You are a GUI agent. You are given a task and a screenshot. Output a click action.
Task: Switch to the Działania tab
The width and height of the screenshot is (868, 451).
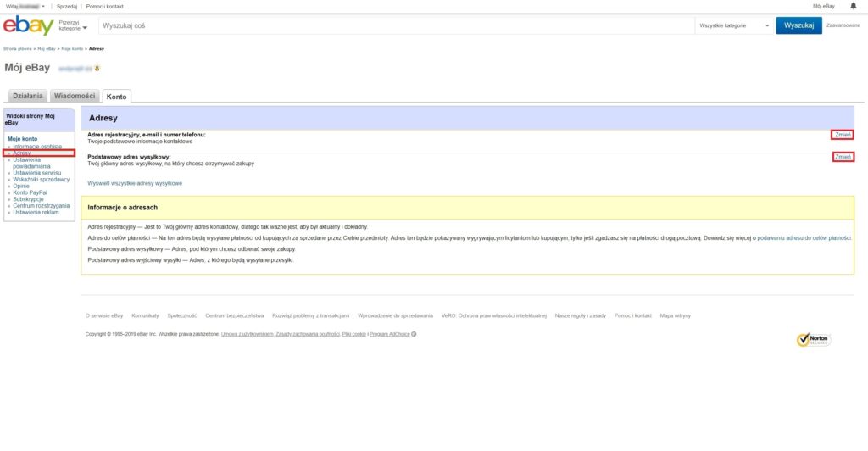(x=27, y=97)
